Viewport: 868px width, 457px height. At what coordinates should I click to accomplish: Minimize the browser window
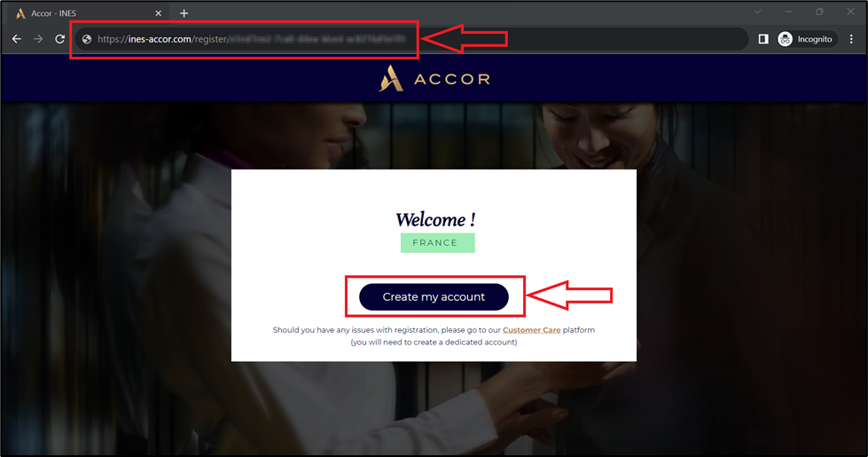coord(788,12)
